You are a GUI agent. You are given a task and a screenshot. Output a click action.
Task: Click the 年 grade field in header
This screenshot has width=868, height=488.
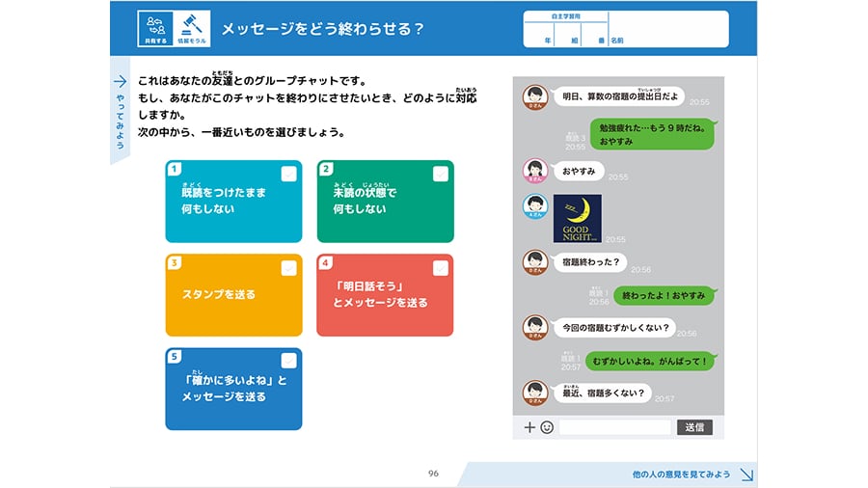click(539, 35)
